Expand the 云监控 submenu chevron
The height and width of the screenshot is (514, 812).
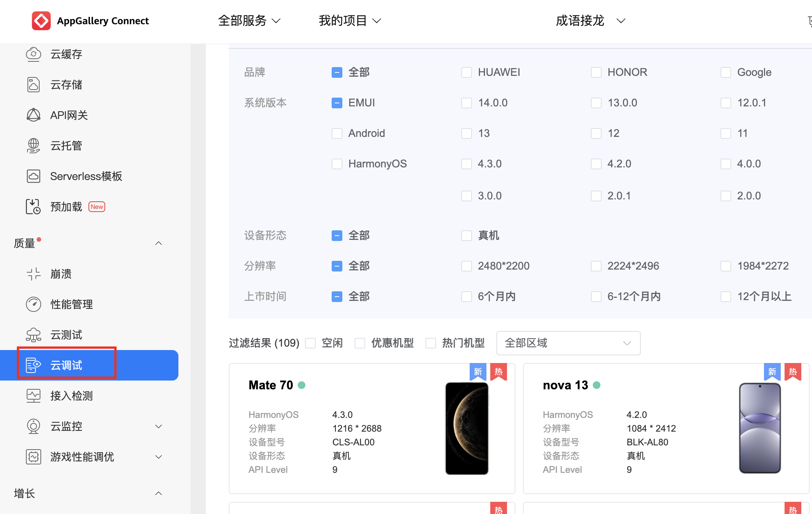coord(159,426)
